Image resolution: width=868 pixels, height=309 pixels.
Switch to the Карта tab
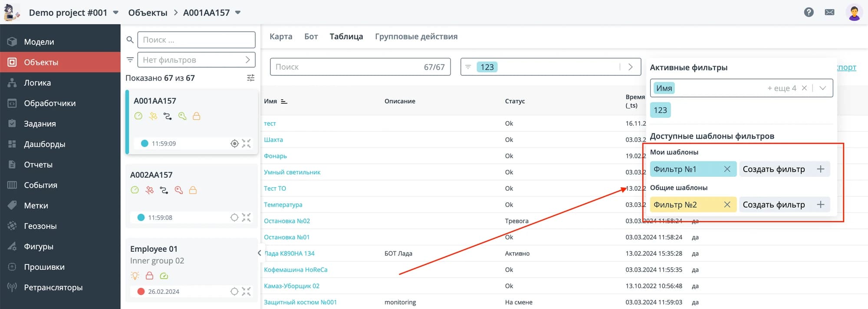(281, 36)
